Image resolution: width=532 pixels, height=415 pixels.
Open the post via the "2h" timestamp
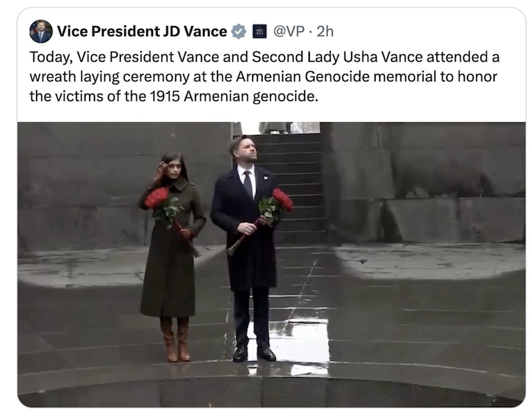click(325, 31)
